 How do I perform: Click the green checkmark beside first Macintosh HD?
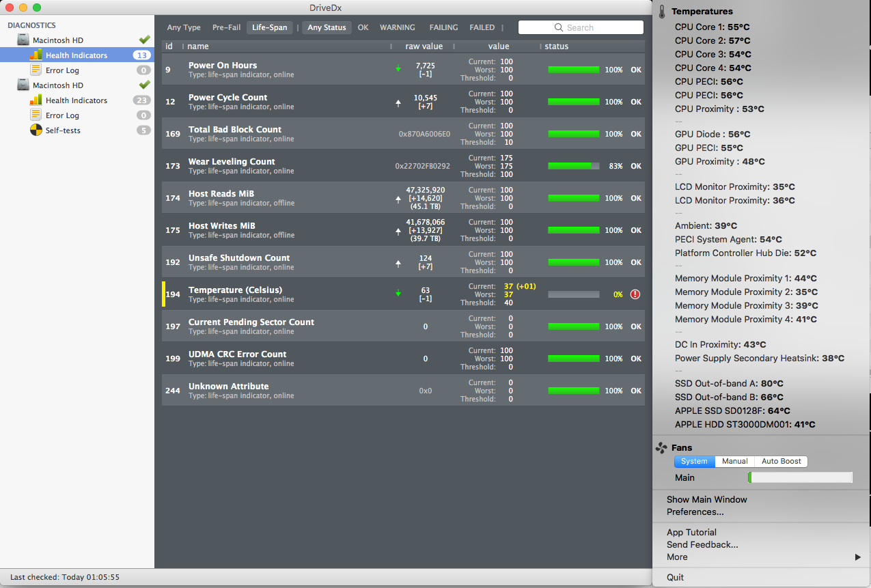point(144,40)
